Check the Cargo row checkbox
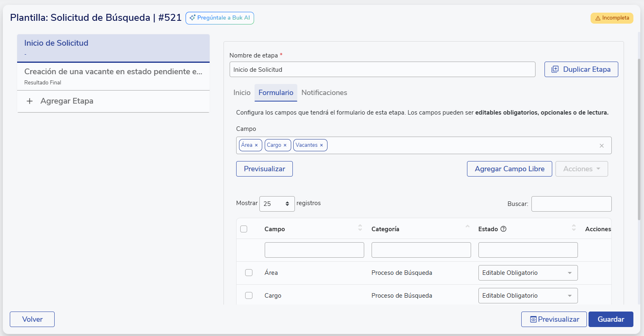Screen dimensions: 644x336 [249, 296]
